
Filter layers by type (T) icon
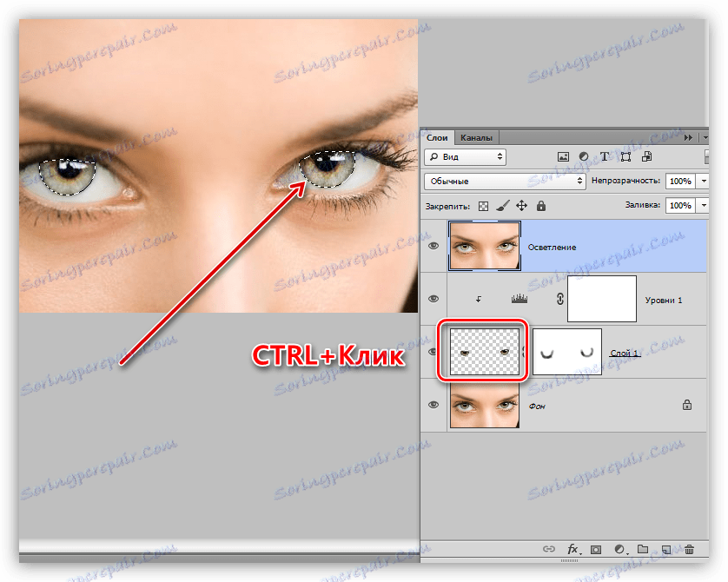tap(605, 157)
